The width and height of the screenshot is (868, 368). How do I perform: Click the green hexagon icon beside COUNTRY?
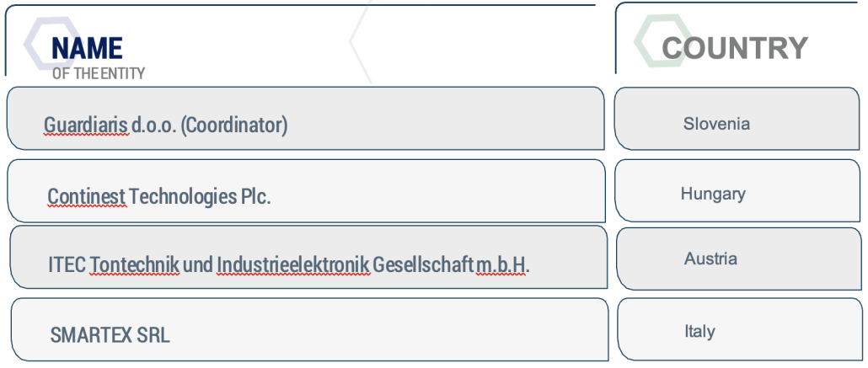click(663, 40)
